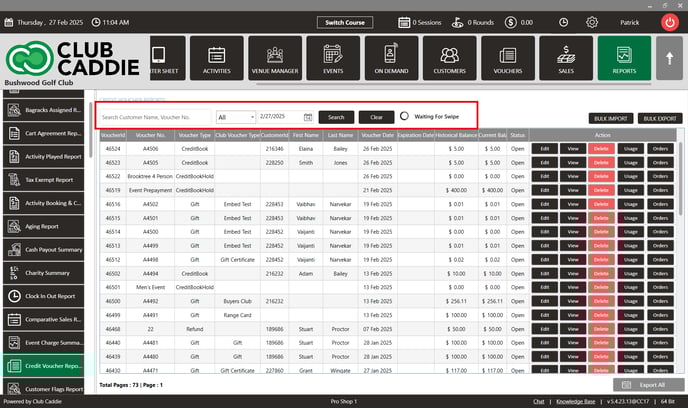Viewport: 688px width, 408px height.
Task: Show Usage for Event Prepayment voucher
Action: point(631,190)
